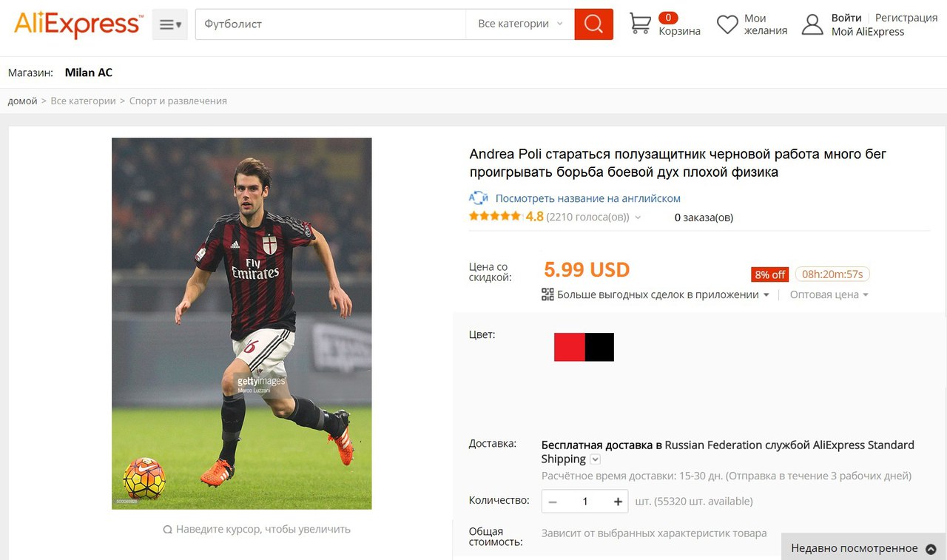Viewport: 947px width, 560px height.
Task: Click the translate icon beside English title link
Action: pyautogui.click(x=479, y=198)
